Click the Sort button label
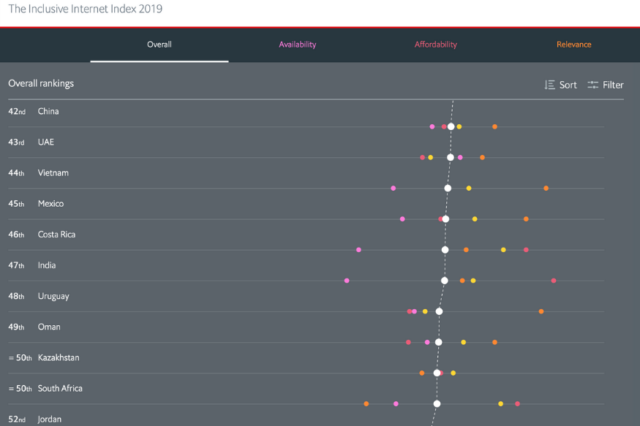The image size is (640, 426). coord(568,85)
